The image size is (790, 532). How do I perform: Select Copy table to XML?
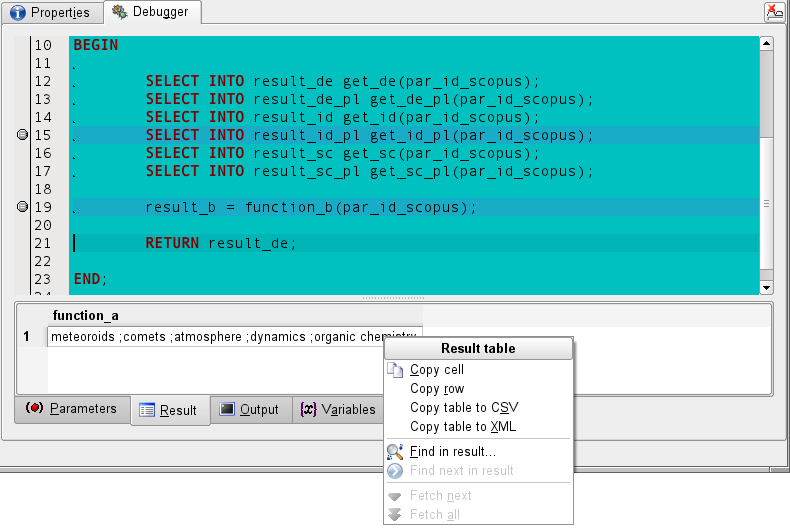click(x=463, y=427)
